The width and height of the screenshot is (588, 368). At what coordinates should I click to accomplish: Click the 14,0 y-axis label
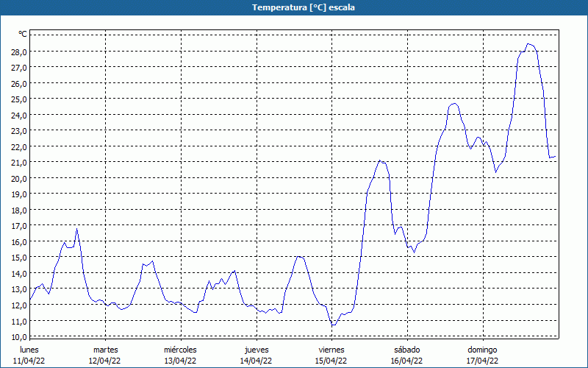20,273
